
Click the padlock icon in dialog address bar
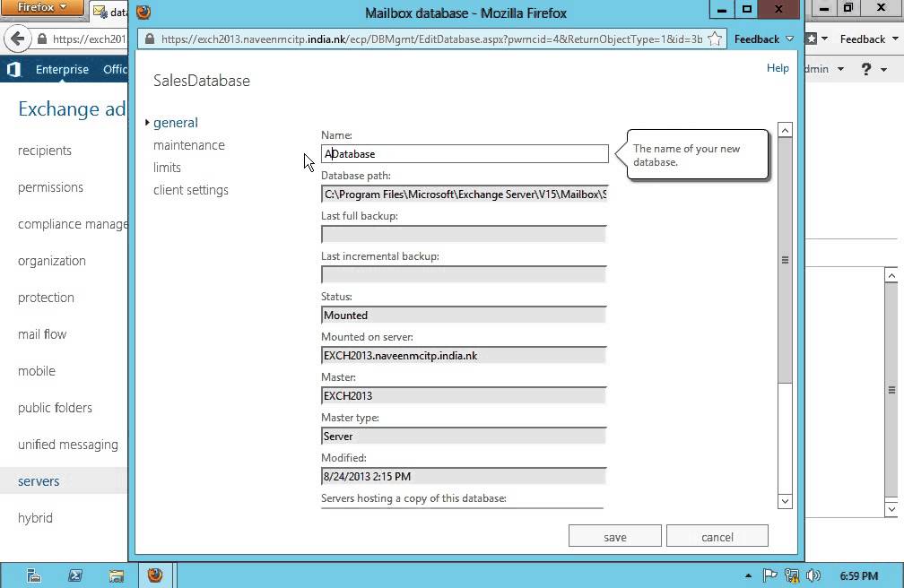click(x=150, y=39)
